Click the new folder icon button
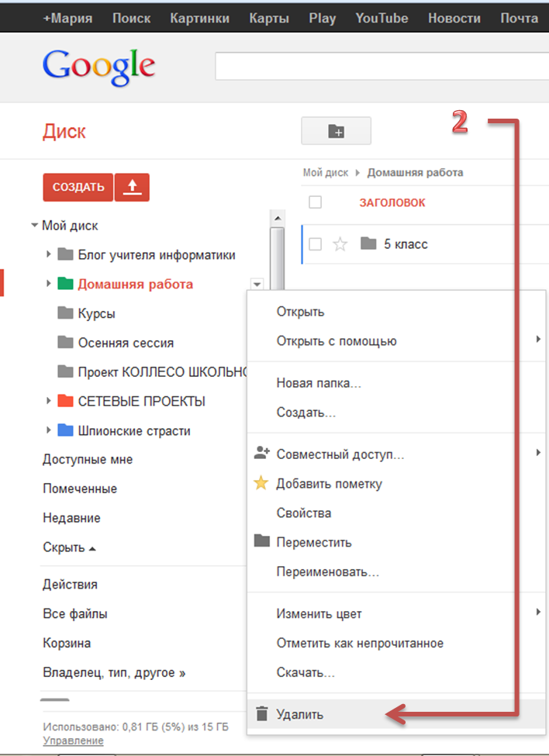549x756 pixels. coord(336,131)
